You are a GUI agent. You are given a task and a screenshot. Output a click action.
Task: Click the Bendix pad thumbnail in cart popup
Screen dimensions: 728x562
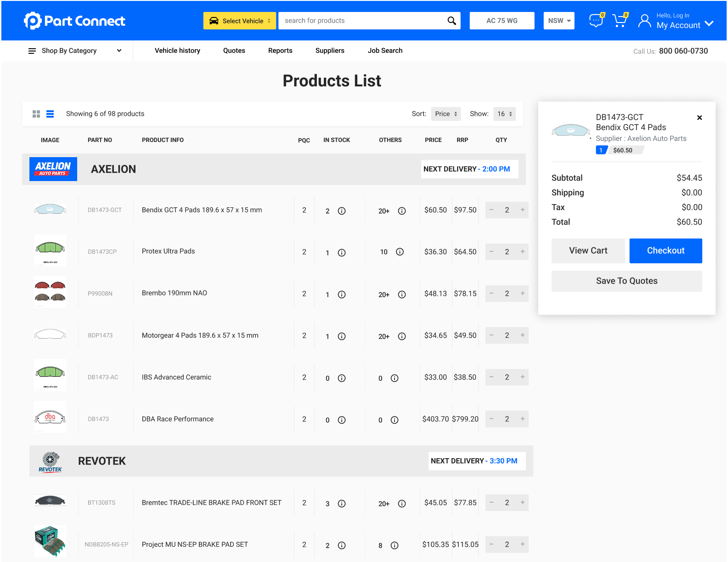pyautogui.click(x=571, y=130)
